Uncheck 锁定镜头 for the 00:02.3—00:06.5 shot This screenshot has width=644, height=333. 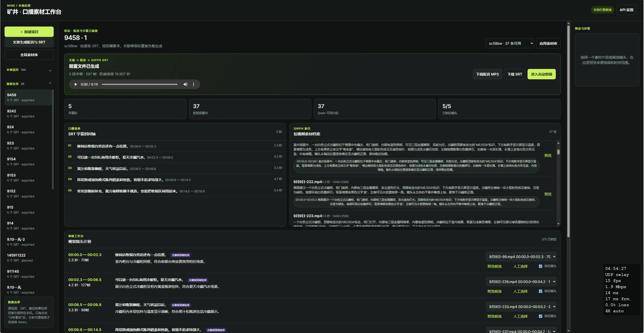coord(540,291)
